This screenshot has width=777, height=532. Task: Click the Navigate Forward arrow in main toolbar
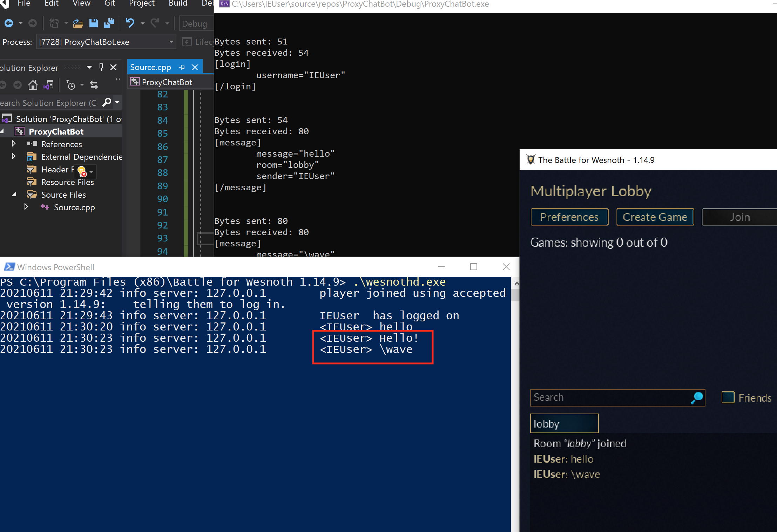33,23
